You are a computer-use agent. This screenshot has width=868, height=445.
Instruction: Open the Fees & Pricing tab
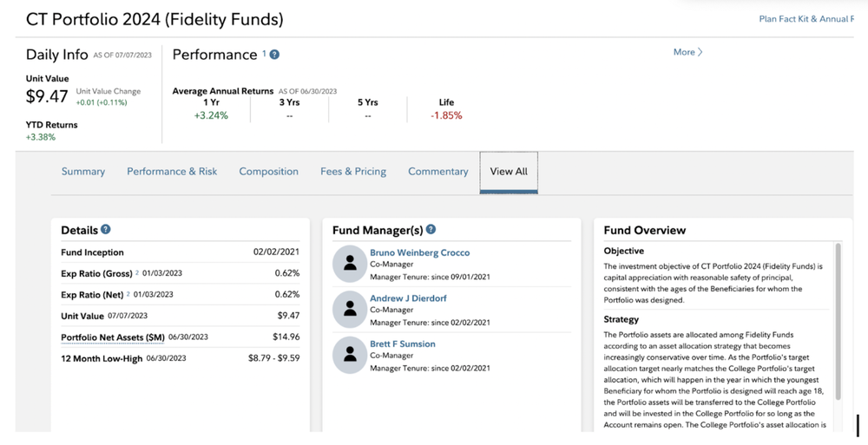[353, 172]
